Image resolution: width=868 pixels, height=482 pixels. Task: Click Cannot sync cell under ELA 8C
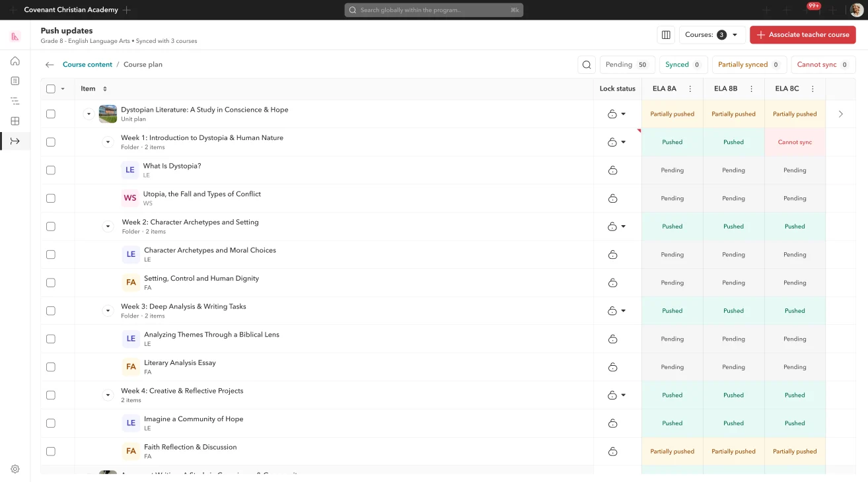pos(795,142)
